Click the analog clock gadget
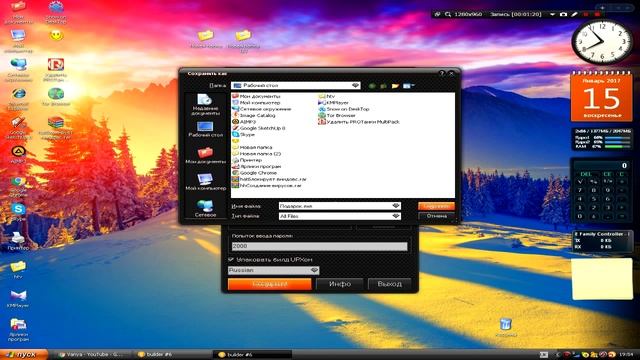The image size is (640, 360). pyautogui.click(x=602, y=42)
